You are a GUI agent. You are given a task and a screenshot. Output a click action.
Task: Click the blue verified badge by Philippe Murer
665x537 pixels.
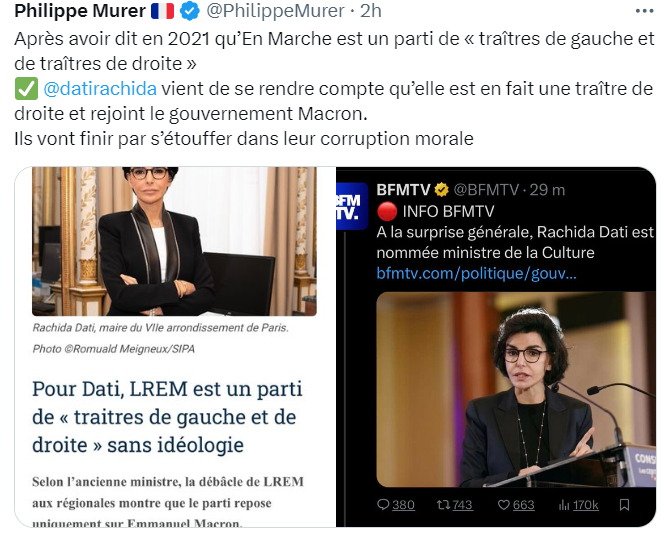click(x=190, y=11)
